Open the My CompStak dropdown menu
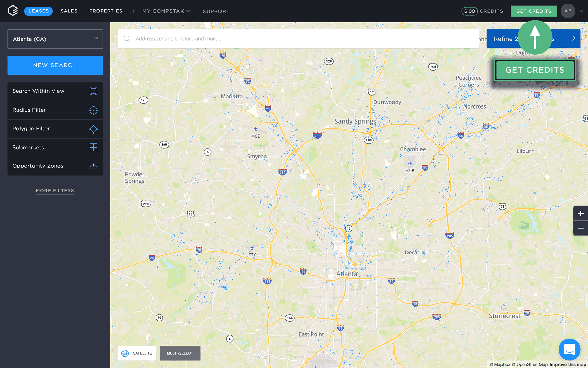Screen dimensions: 588x368 tap(166, 11)
